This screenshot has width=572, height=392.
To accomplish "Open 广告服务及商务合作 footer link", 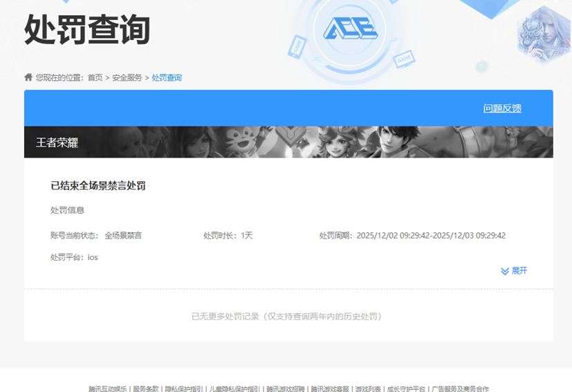I will tap(461, 389).
